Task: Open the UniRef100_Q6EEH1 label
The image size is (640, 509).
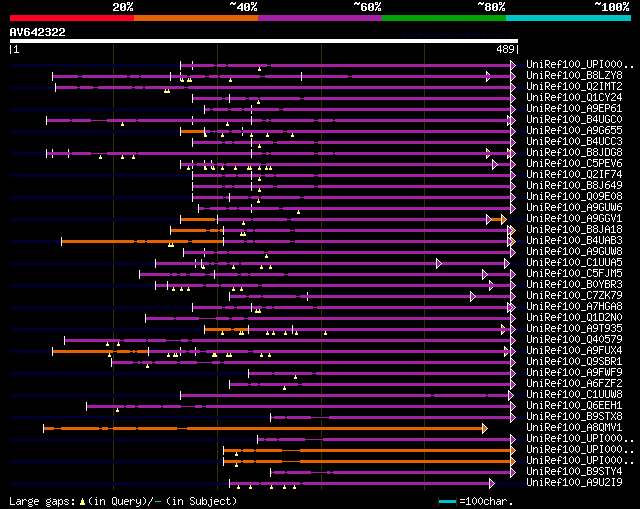Action: [x=574, y=406]
